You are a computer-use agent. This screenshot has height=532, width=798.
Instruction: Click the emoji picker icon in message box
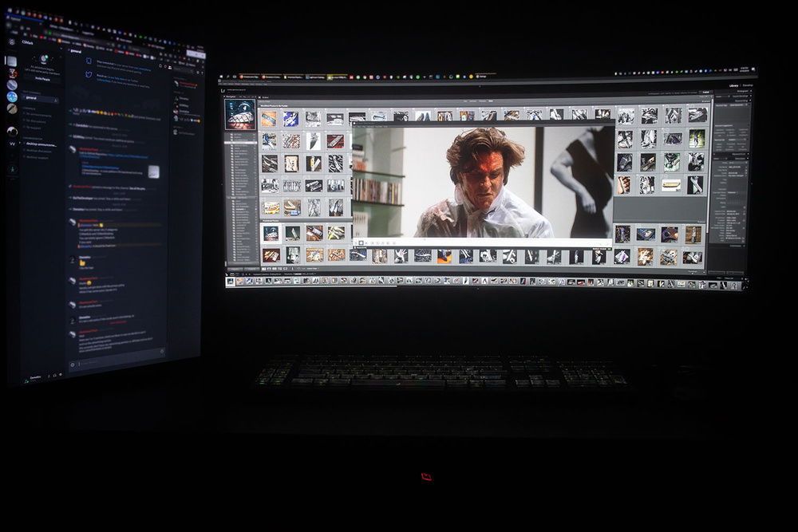(x=163, y=352)
